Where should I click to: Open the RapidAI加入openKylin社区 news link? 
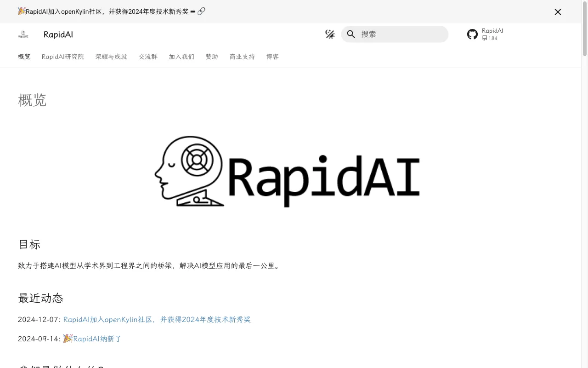tap(157, 319)
